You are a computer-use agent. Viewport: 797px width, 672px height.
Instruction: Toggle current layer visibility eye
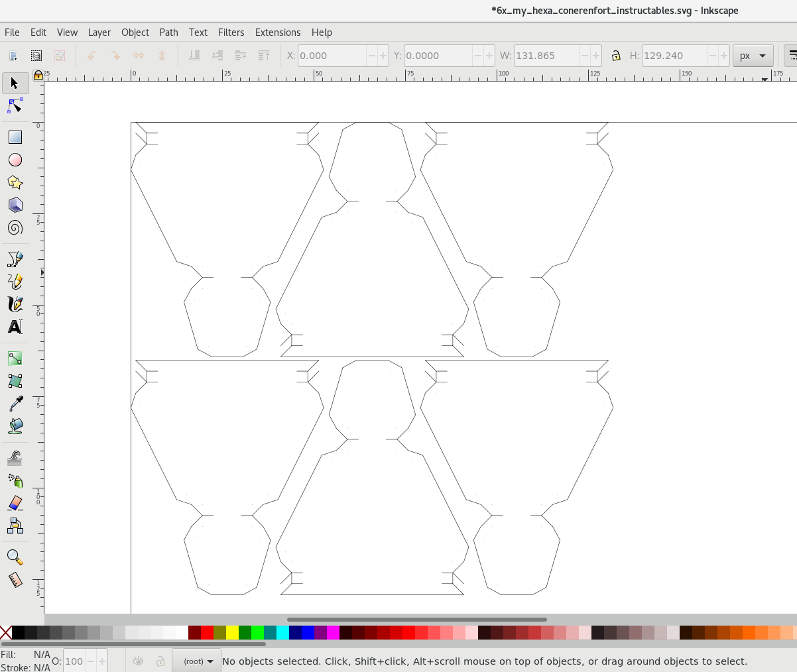[x=138, y=661]
